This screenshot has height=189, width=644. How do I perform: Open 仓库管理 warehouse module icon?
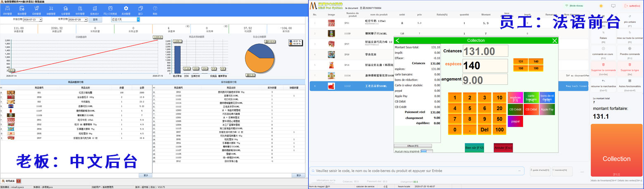click(x=66, y=10)
